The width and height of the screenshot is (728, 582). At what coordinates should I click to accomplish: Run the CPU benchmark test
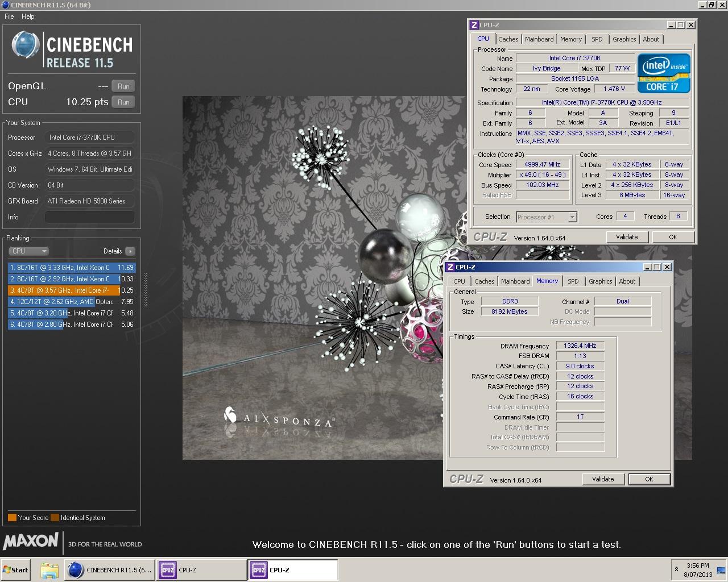[x=123, y=102]
